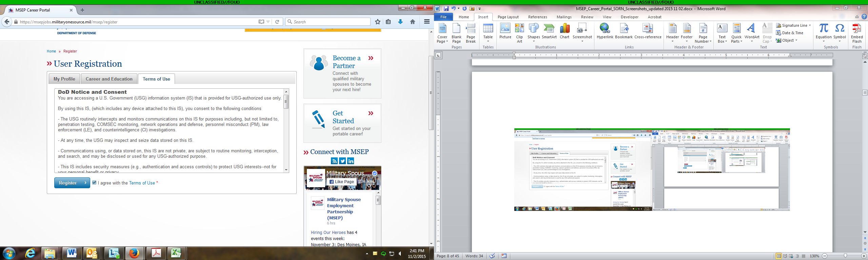Open the Hiring Our Heroes link
This screenshot has width=868, height=260.
click(x=328, y=233)
